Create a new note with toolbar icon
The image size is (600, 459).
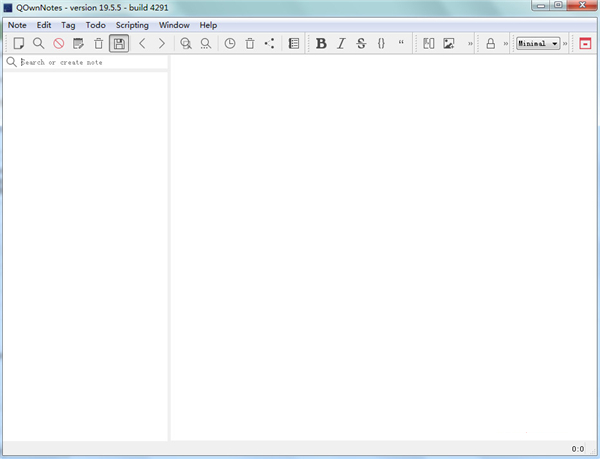[18, 43]
